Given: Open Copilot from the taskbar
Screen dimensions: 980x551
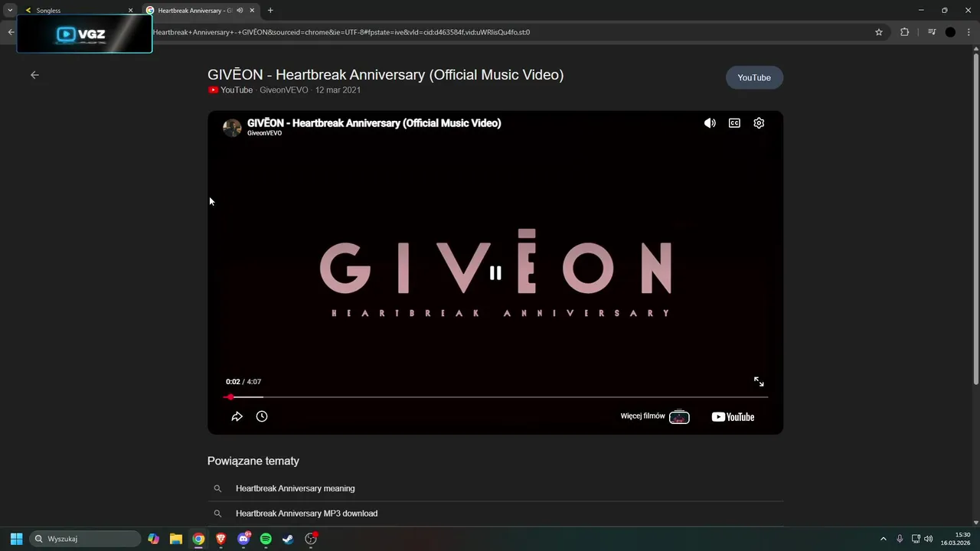Looking at the screenshot, I should pyautogui.click(x=154, y=539).
